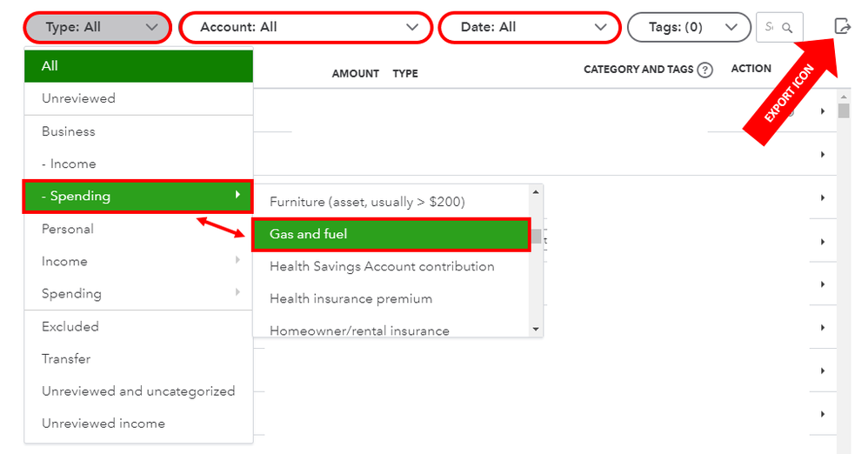Select the Excluded type option
The width and height of the screenshot is (868, 454).
[70, 326]
